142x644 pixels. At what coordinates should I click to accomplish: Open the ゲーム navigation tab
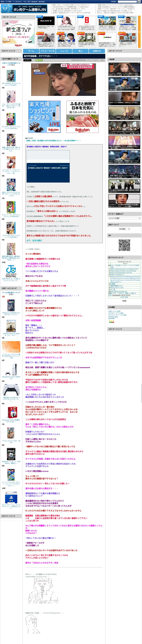click(31, 51)
